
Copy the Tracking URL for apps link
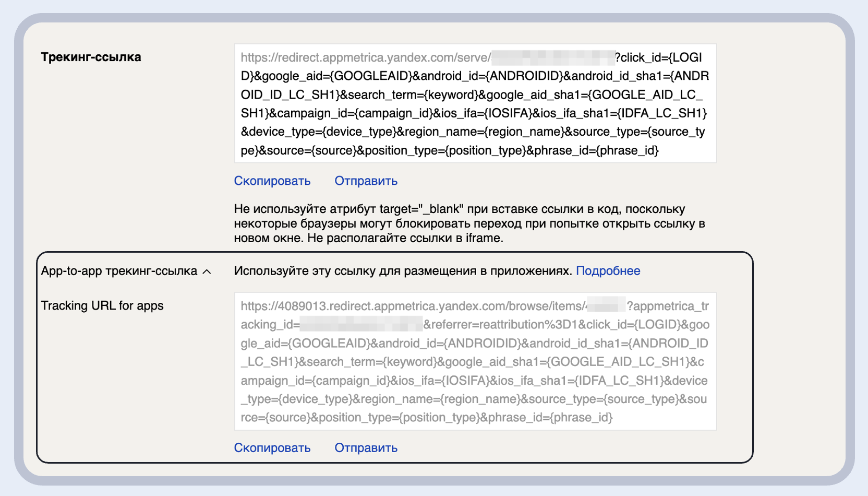272,448
